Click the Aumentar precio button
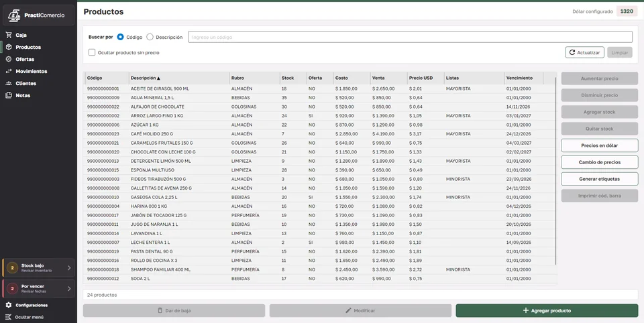The image size is (644, 323). (x=599, y=78)
